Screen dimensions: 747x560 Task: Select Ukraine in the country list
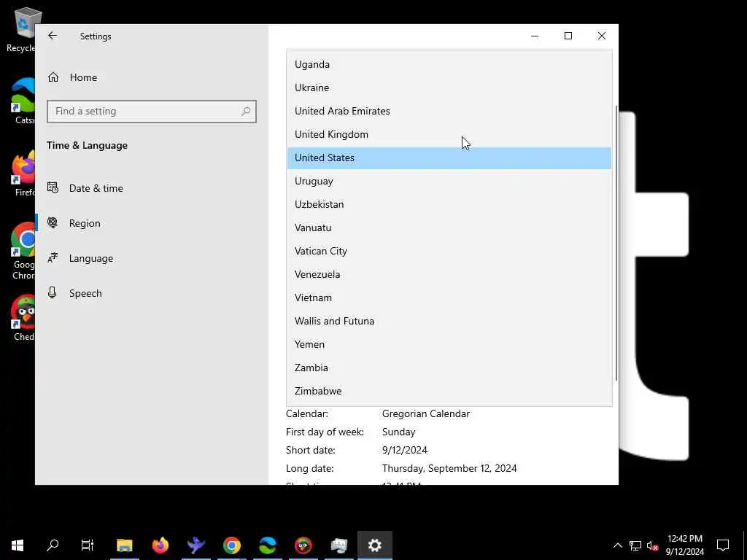[x=449, y=87]
